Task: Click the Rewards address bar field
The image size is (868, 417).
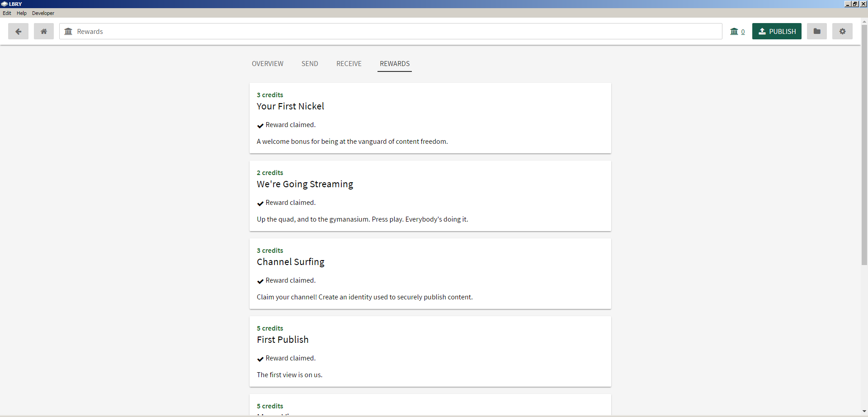Action: tap(391, 31)
